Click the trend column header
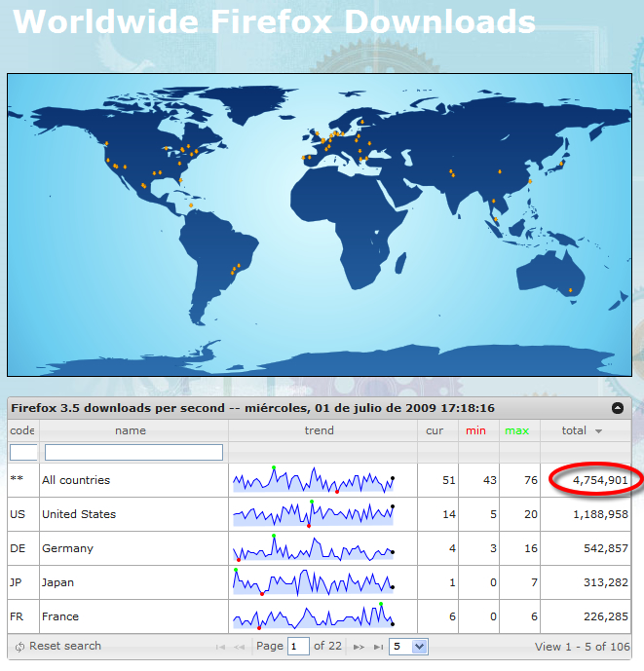Image resolution: width=644 pixels, height=671 pixels. pyautogui.click(x=319, y=430)
